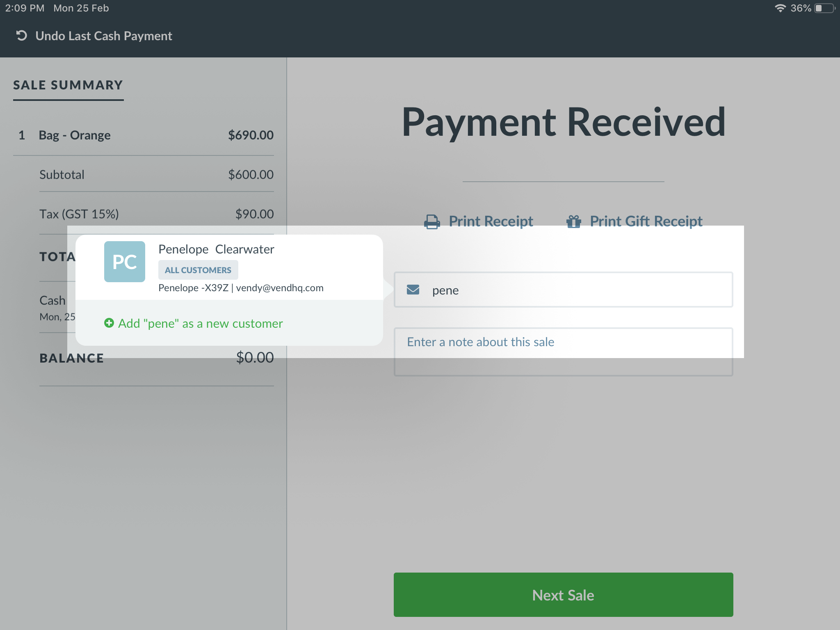The image size is (840, 630).
Task: Click the Print Receipt link
Action: coord(491,221)
